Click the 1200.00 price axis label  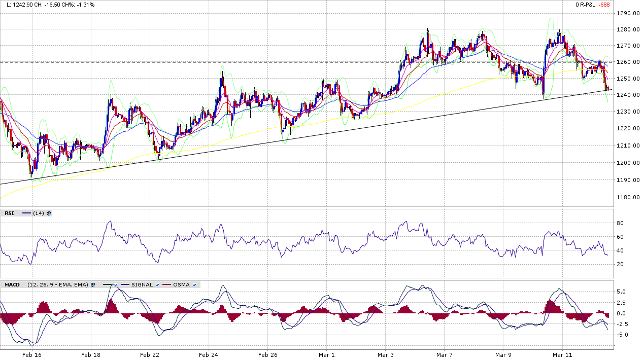[x=629, y=163]
